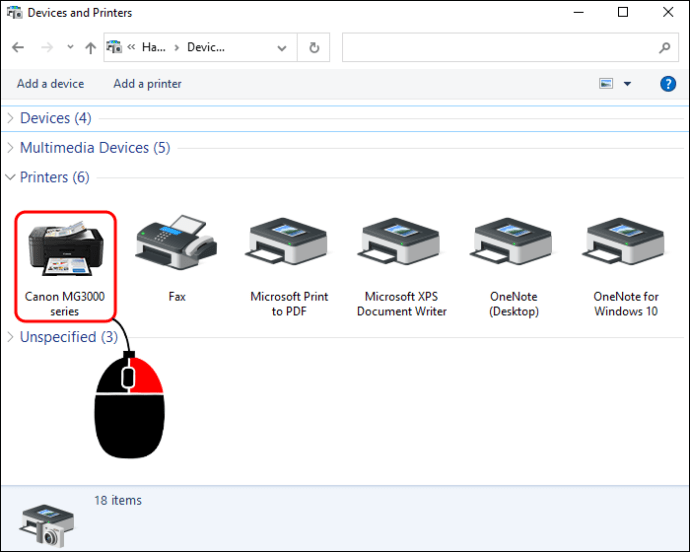
Task: Click the address bar location icon
Action: tap(114, 47)
